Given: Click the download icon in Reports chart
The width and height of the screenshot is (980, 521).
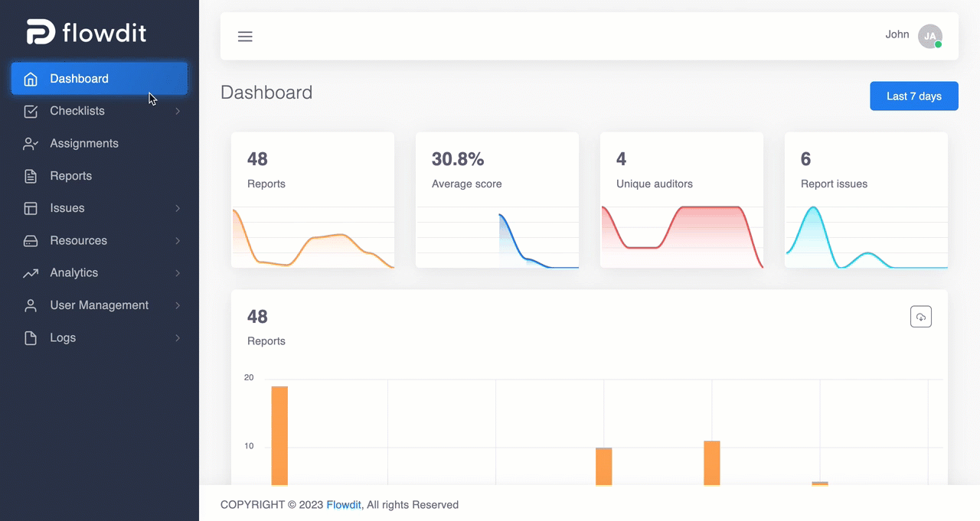Looking at the screenshot, I should point(921,317).
